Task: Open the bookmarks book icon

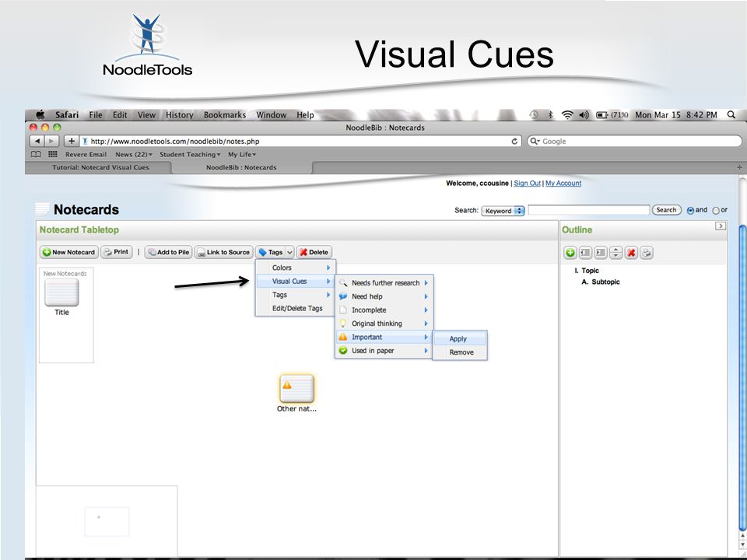Action: [x=36, y=154]
